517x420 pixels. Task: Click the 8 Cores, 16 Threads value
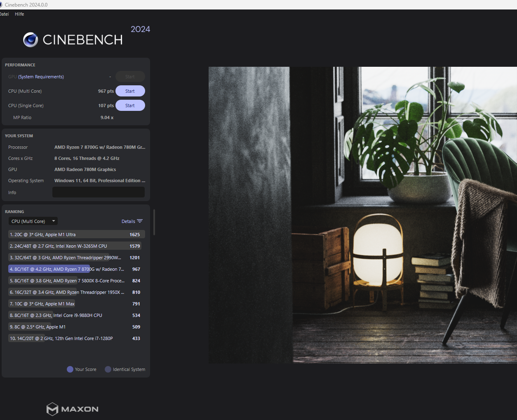click(x=87, y=158)
